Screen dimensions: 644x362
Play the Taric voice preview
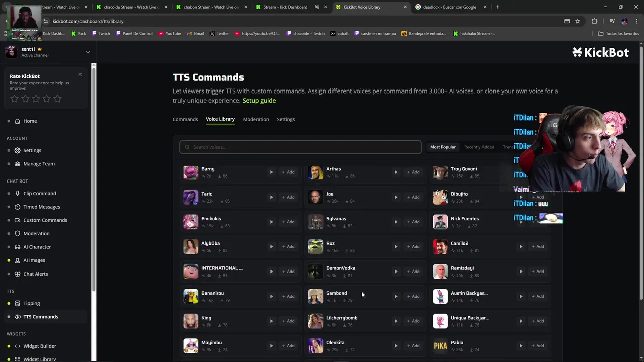[x=271, y=197]
